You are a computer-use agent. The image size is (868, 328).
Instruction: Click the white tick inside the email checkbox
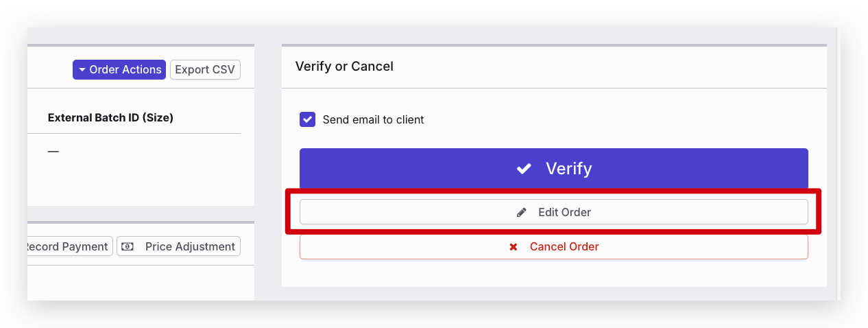click(x=307, y=119)
